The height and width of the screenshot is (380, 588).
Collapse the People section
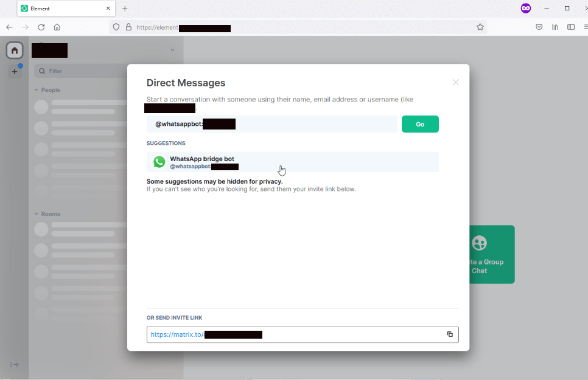pos(47,90)
